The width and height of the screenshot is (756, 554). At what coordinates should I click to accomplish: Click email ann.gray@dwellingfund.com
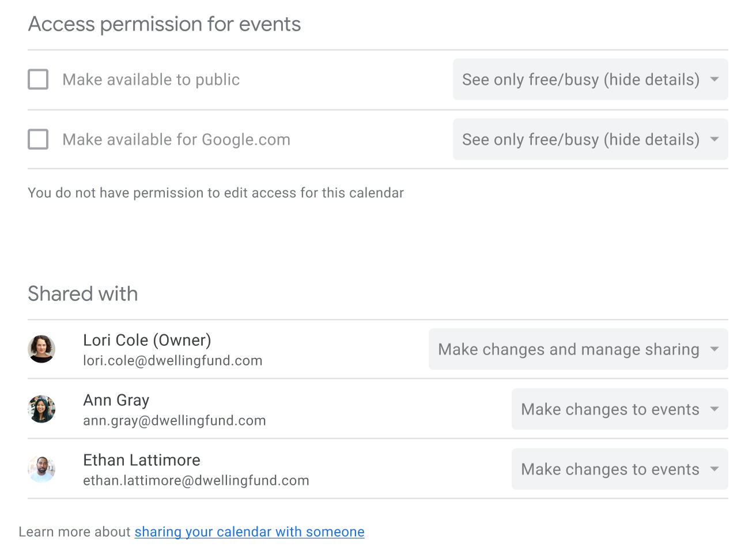(x=174, y=421)
